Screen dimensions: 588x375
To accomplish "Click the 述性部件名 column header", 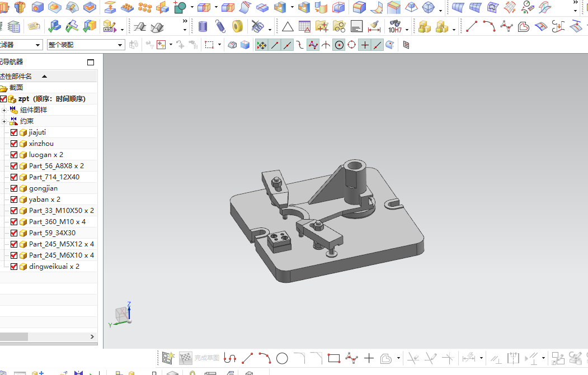I will coord(48,77).
